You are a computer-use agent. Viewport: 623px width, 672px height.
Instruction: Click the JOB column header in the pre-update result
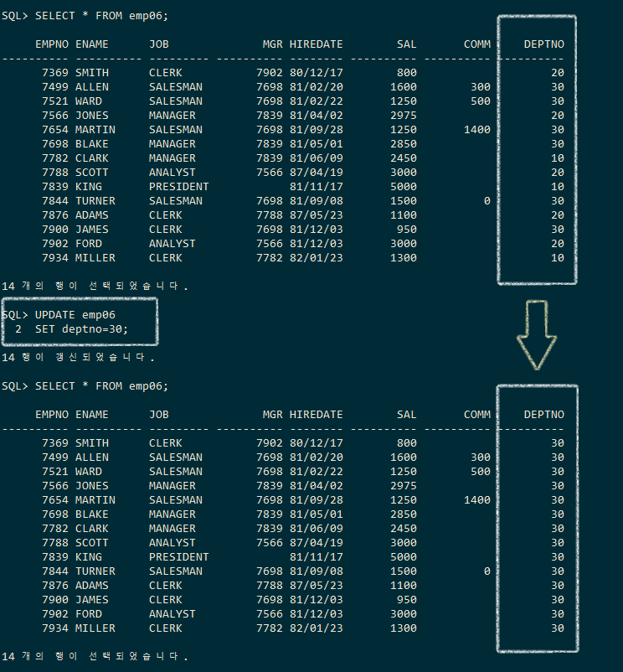(x=159, y=44)
